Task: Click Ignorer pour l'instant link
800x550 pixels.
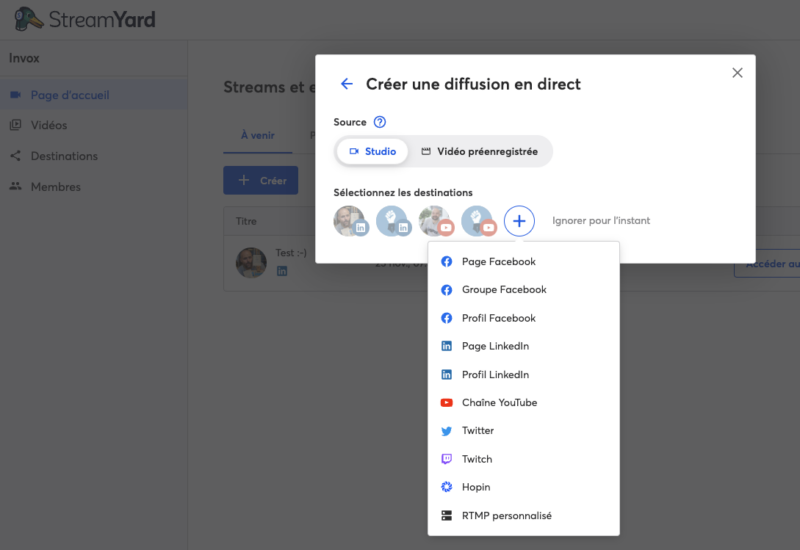Action: pos(601,220)
